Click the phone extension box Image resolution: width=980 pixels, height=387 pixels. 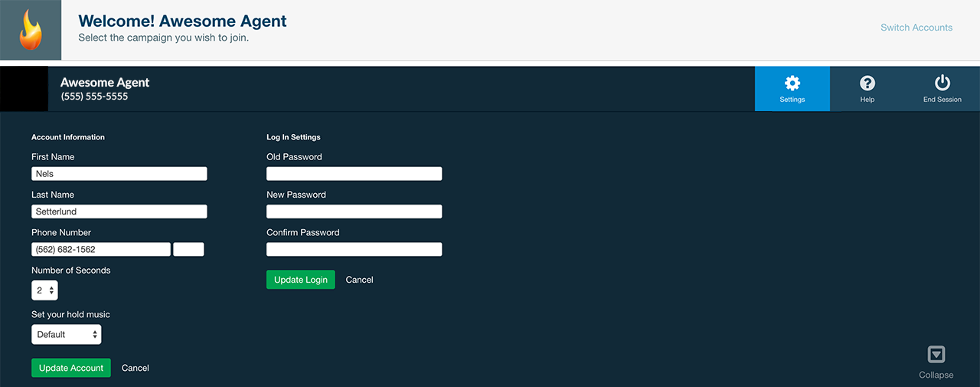tap(188, 249)
